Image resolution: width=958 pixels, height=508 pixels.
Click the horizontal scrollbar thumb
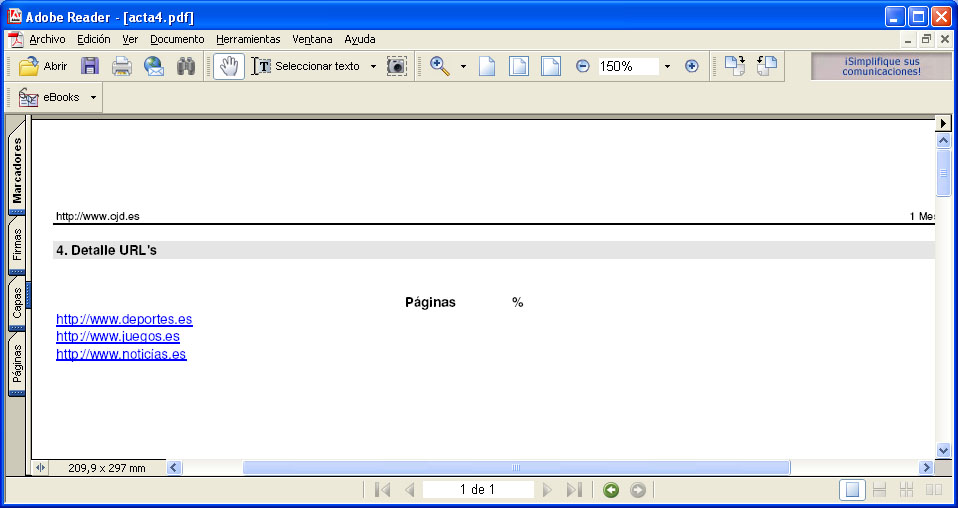pyautogui.click(x=516, y=468)
